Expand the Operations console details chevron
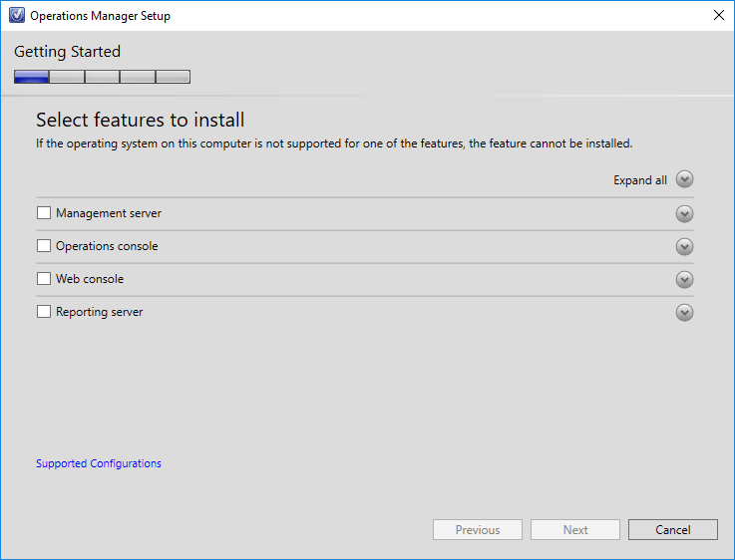 click(x=684, y=247)
